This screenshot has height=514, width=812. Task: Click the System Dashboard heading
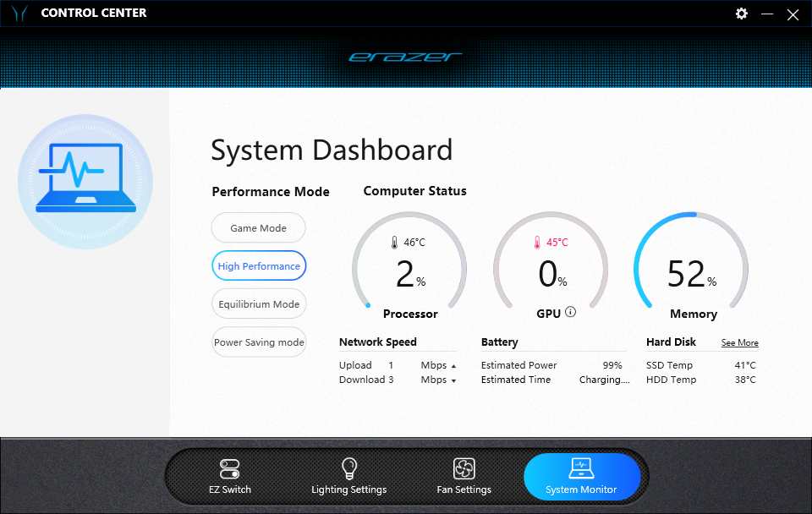(x=332, y=150)
